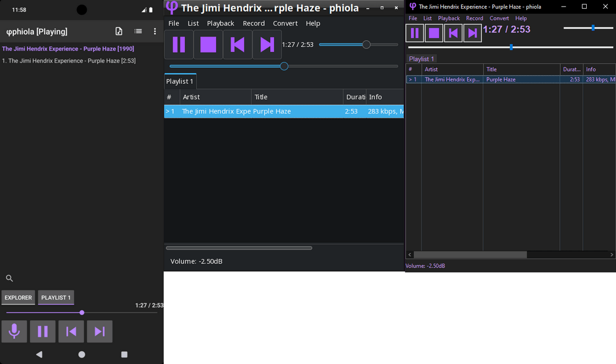The height and width of the screenshot is (364, 616).
Task: Pause playback in the middle GTK window
Action: tap(179, 45)
